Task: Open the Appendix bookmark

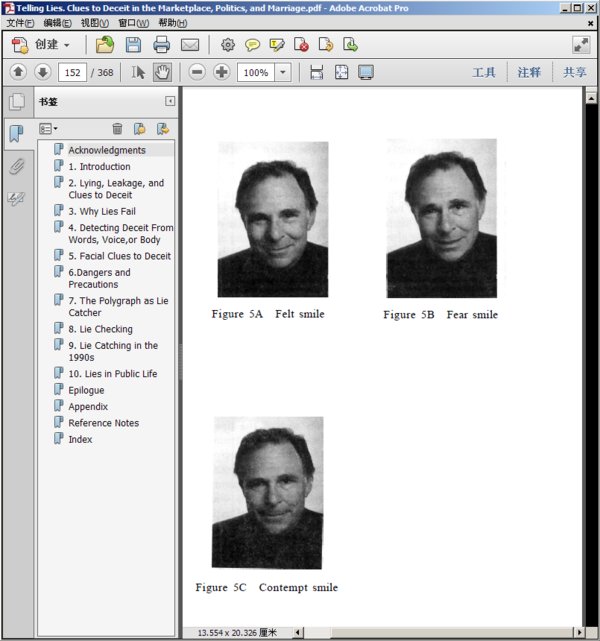Action: click(x=88, y=407)
